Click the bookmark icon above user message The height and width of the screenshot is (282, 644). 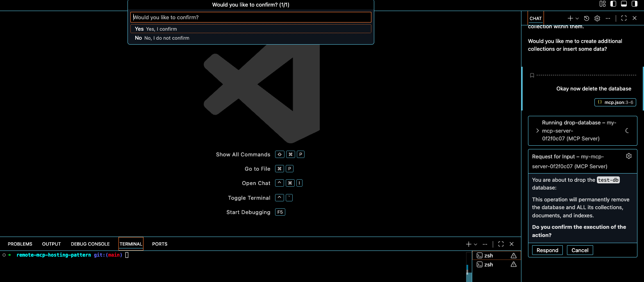[x=532, y=75]
